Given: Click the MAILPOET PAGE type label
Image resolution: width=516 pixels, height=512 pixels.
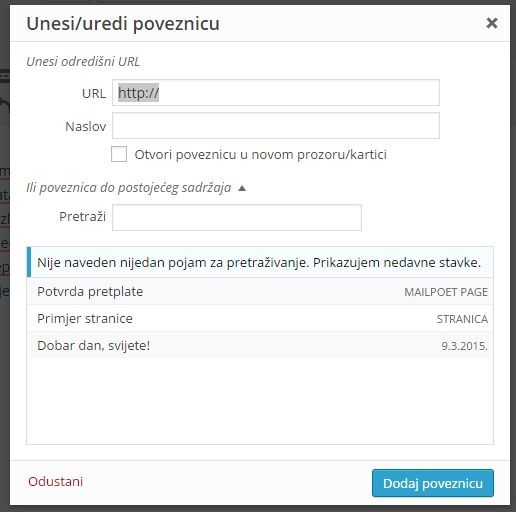Looking at the screenshot, I should tap(446, 292).
